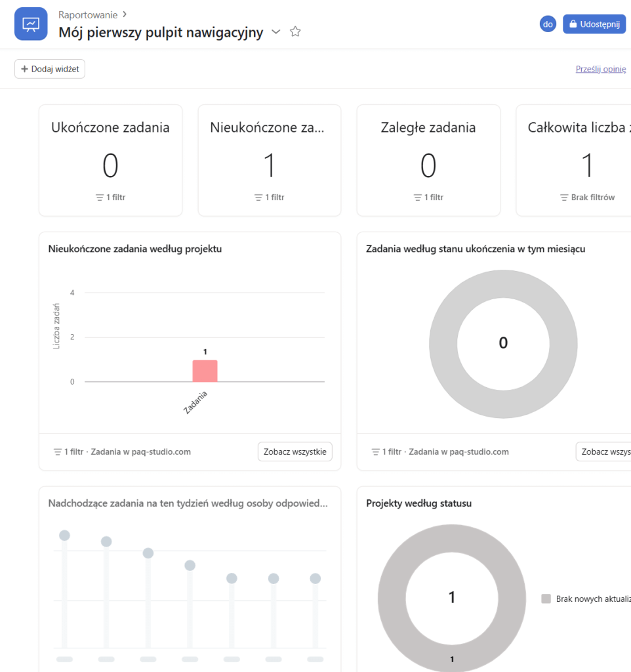
Task: Open the dashboard title dropdown arrow
Action: [x=276, y=32]
